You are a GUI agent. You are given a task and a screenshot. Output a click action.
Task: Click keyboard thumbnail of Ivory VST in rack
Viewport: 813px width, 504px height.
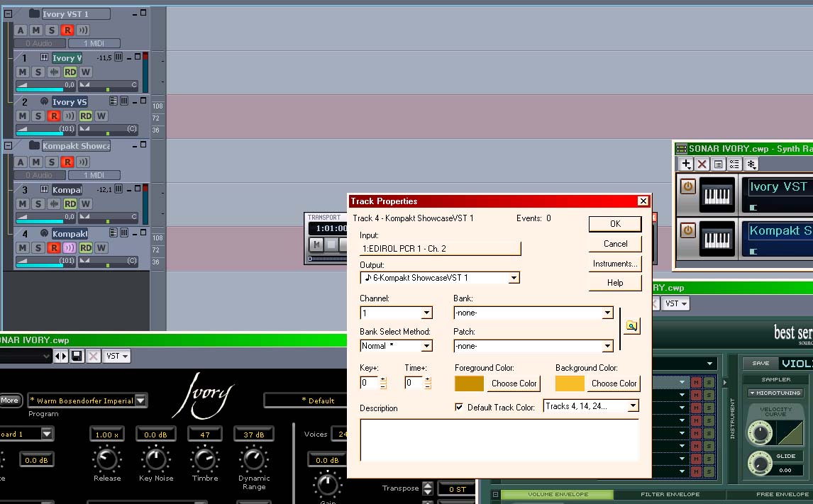(x=717, y=195)
